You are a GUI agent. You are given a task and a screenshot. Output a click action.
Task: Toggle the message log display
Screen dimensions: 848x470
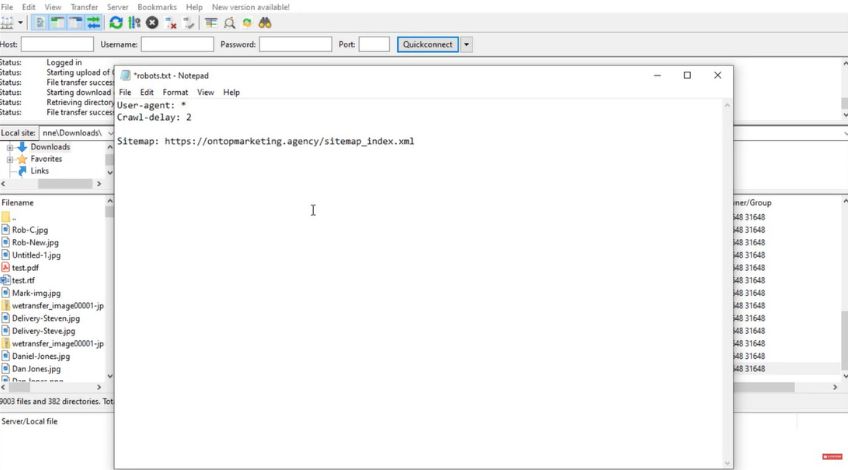pyautogui.click(x=39, y=23)
